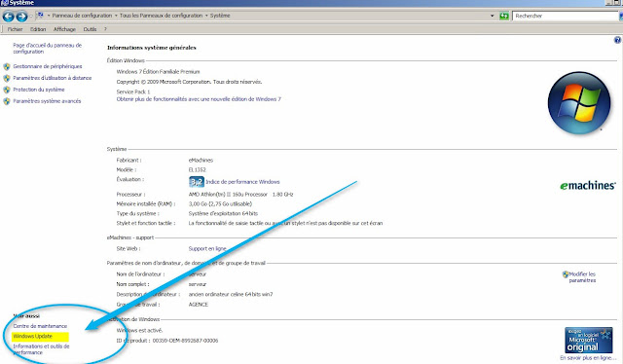This screenshot has height=364, width=623.
Task: Open the Fichier menu
Action: click(x=15, y=29)
